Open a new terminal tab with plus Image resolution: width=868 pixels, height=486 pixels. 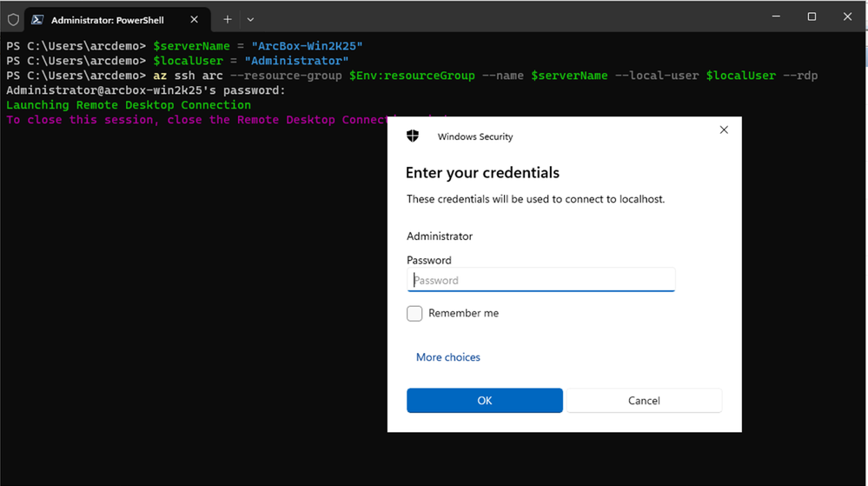(228, 19)
